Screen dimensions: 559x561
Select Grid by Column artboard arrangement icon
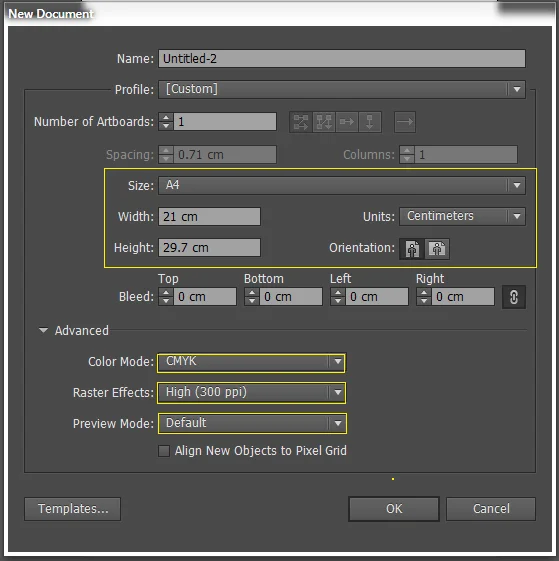tap(324, 122)
